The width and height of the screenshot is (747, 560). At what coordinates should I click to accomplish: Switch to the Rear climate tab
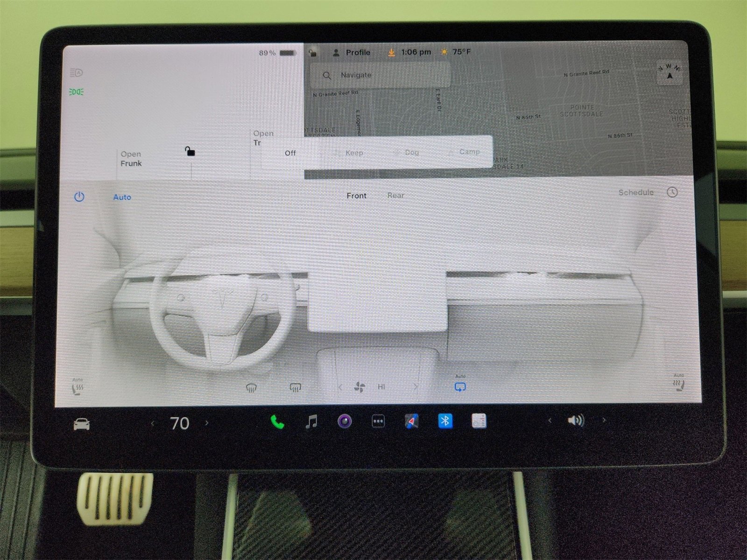pos(396,196)
